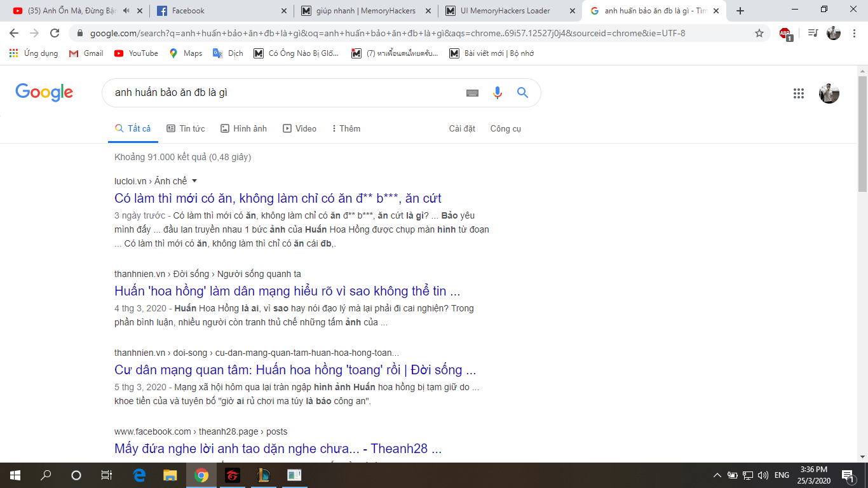This screenshot has width=868, height=488.
Task: Open Google account avatar on page
Action: [829, 93]
